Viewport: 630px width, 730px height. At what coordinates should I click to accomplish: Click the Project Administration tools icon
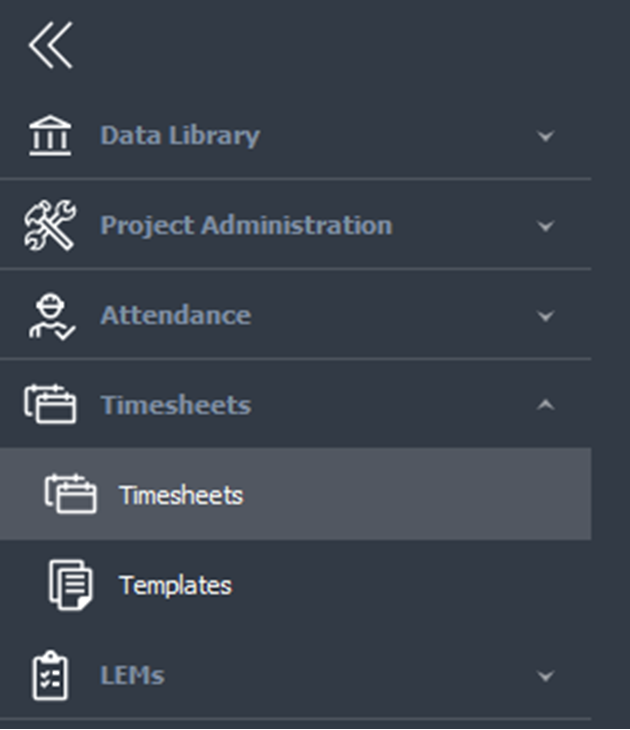[x=50, y=225]
